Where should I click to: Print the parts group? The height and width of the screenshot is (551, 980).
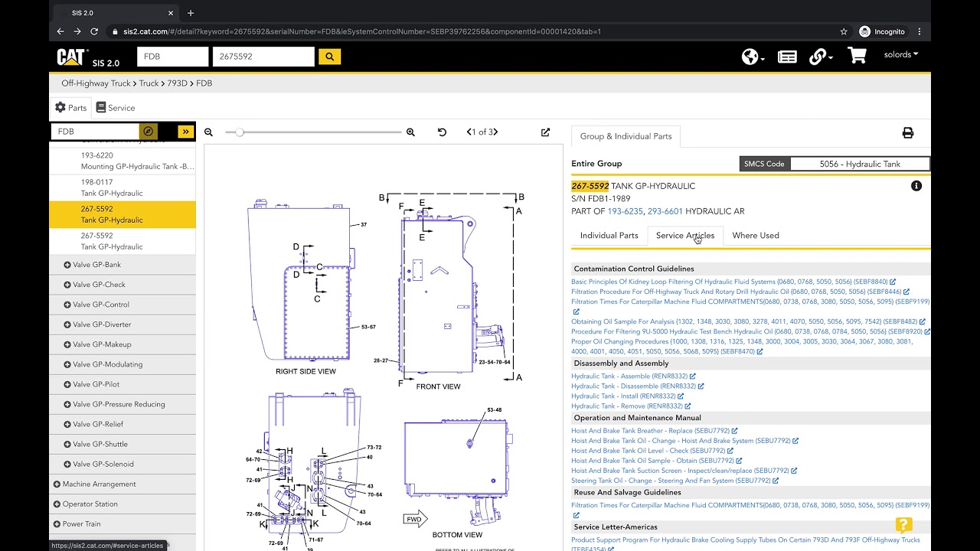coord(908,133)
